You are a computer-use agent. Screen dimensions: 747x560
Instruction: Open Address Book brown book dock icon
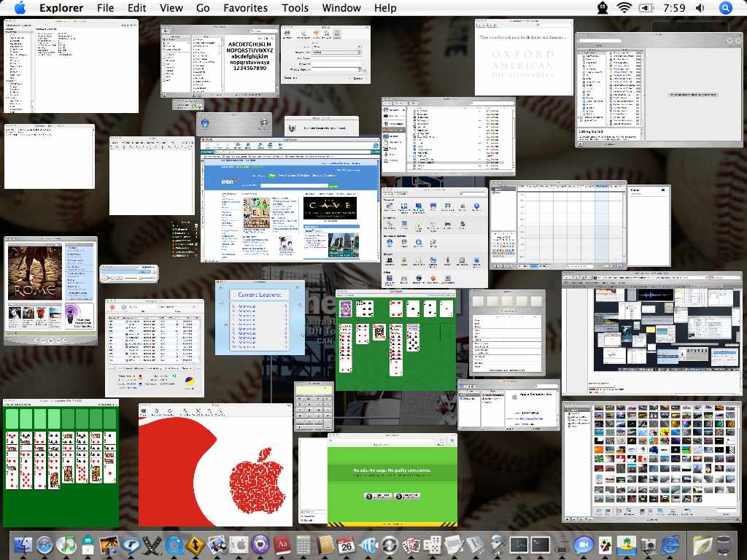tap(325, 545)
